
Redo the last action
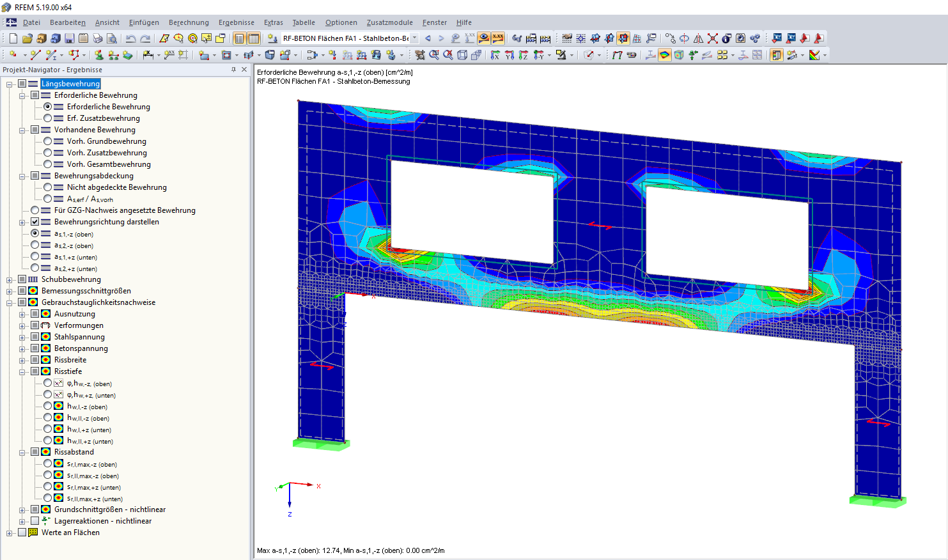point(145,38)
